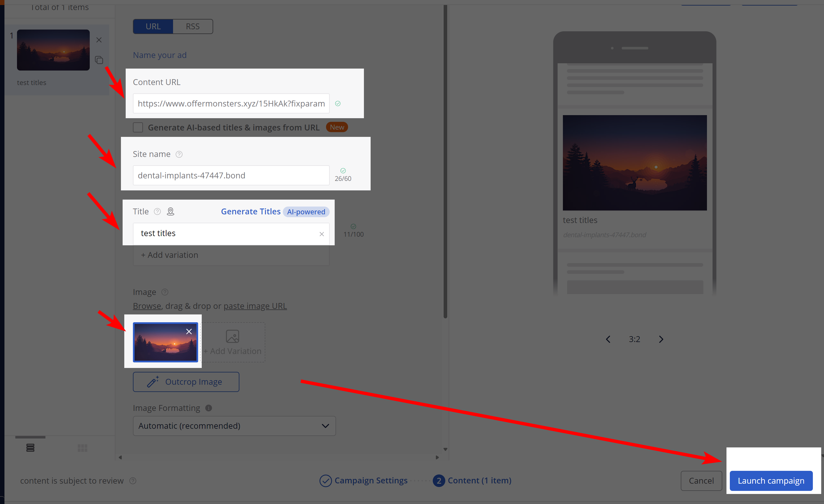
Task: Remove the test titles ad item
Action: point(99,40)
